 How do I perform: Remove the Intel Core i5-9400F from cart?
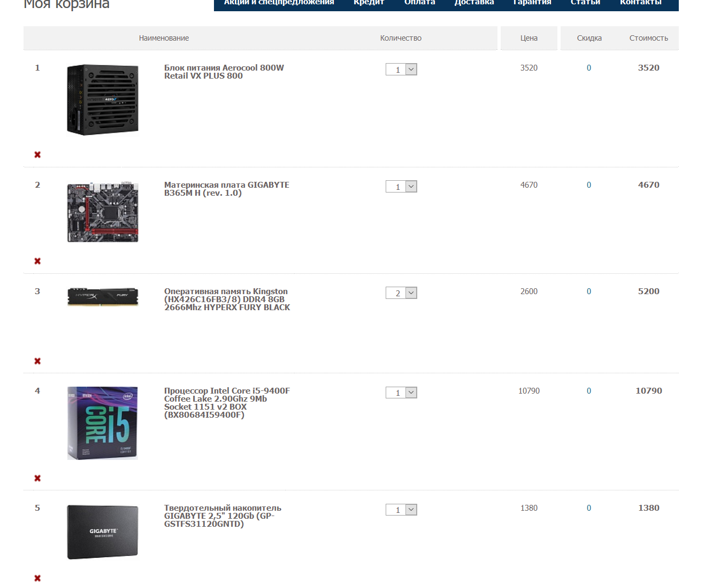[37, 478]
